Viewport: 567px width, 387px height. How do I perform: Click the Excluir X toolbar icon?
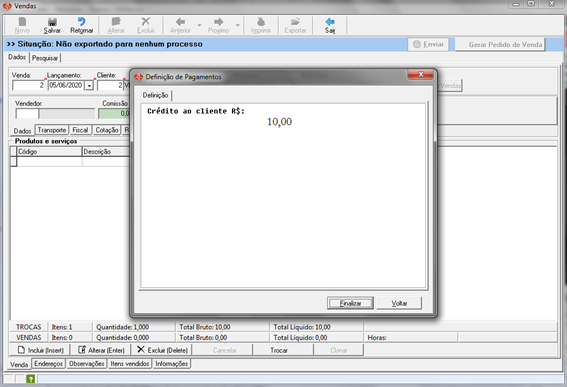146,22
